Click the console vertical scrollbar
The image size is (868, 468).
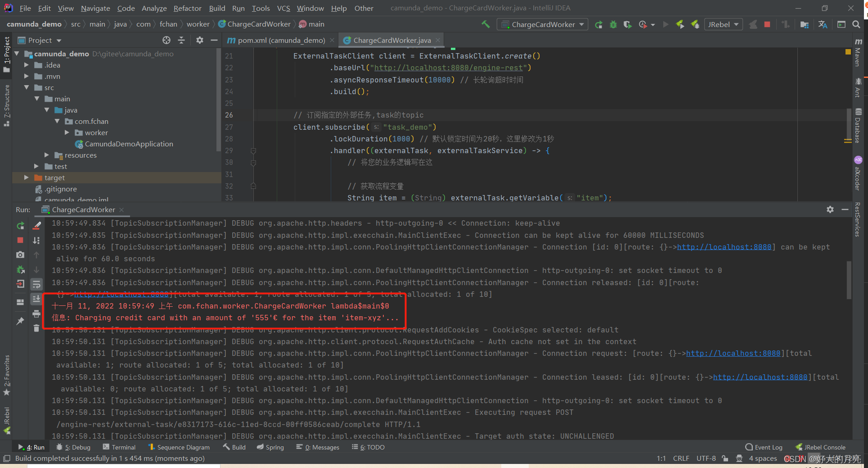[x=849, y=279]
